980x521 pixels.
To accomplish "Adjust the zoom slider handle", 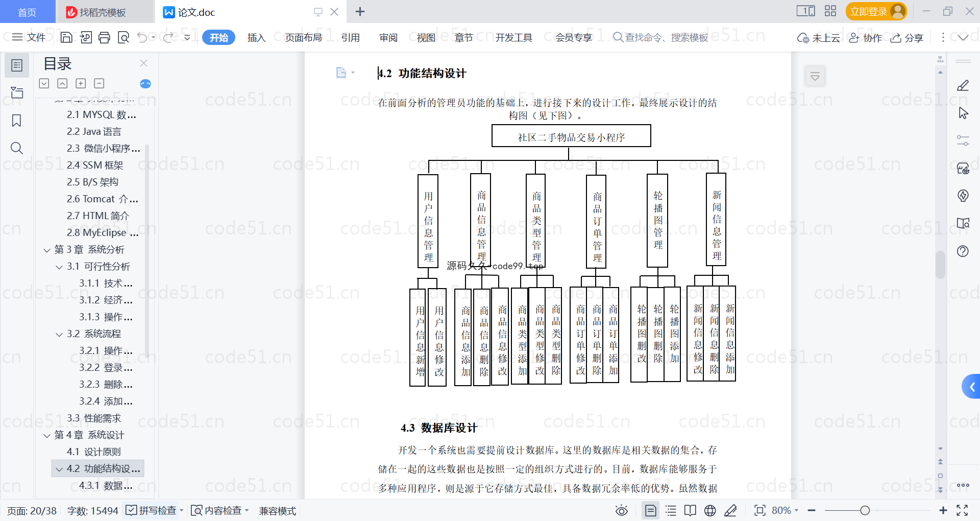I will (865, 510).
